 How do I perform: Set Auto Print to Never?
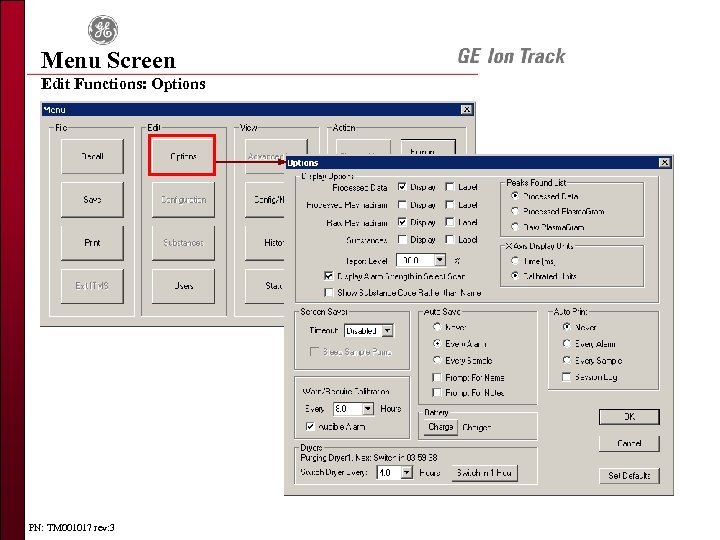pyautogui.click(x=567, y=327)
